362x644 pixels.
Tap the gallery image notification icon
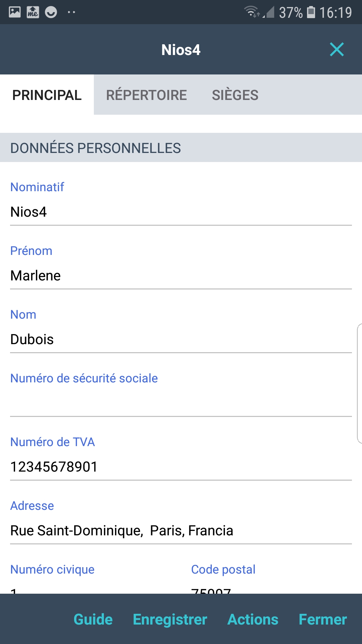pyautogui.click(x=15, y=12)
